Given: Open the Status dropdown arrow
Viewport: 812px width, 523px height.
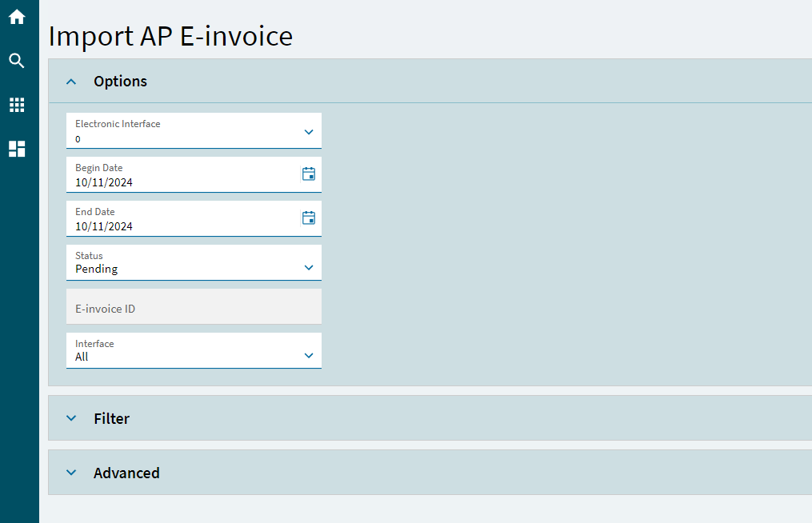Looking at the screenshot, I should [309, 268].
